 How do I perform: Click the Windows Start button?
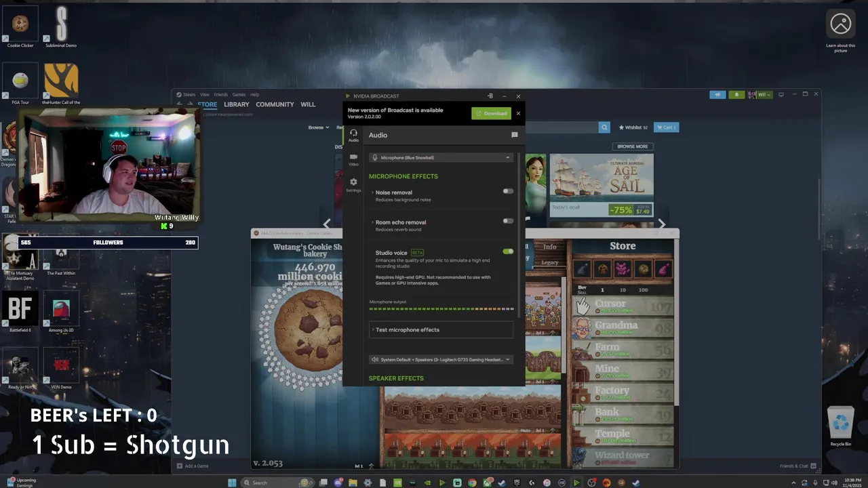[x=233, y=483]
